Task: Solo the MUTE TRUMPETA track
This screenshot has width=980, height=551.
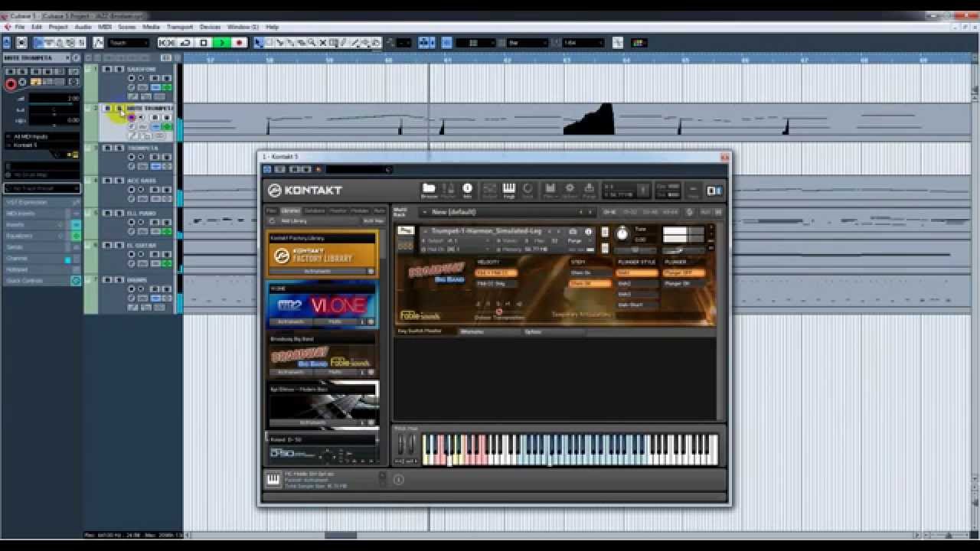Action: click(118, 108)
